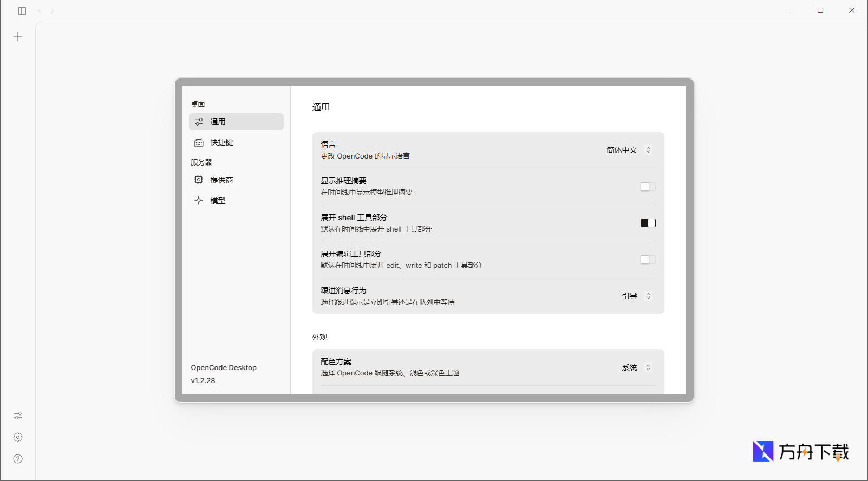Select the 提供商 chip icon
The width and height of the screenshot is (868, 481).
199,180
